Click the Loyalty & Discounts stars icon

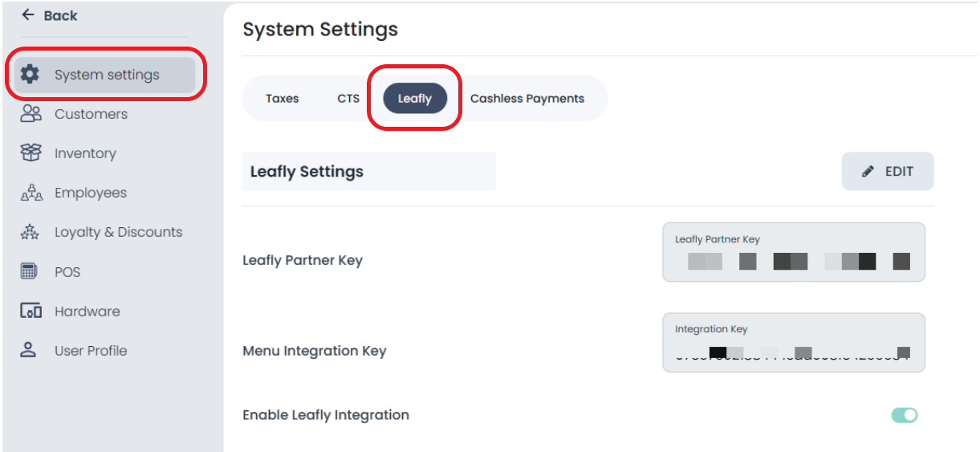tap(30, 232)
